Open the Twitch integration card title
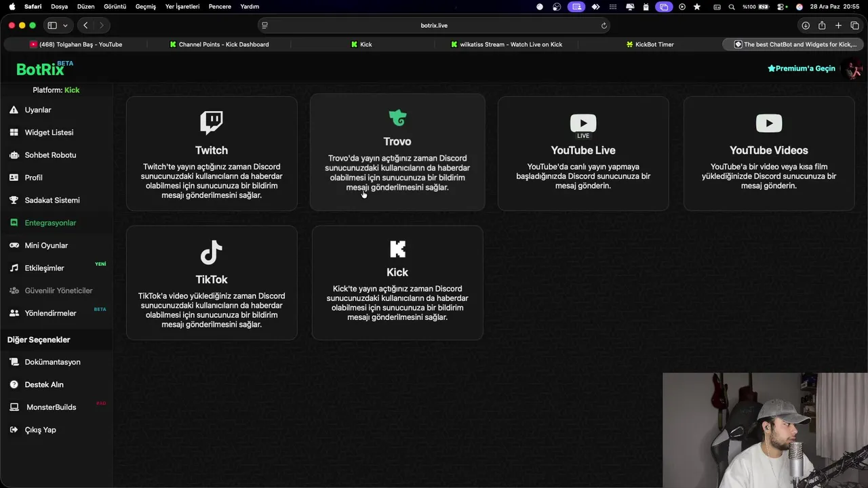Viewport: 868px width, 488px height. [212, 150]
